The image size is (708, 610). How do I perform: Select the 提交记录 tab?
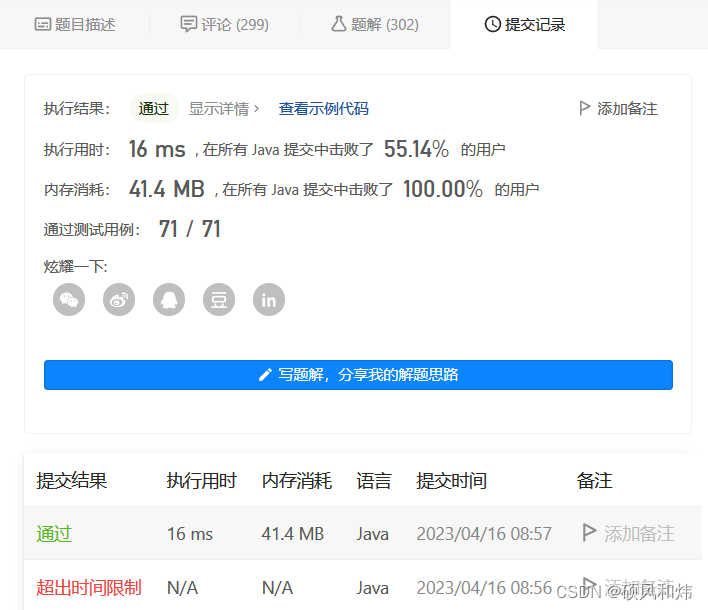pos(524,24)
